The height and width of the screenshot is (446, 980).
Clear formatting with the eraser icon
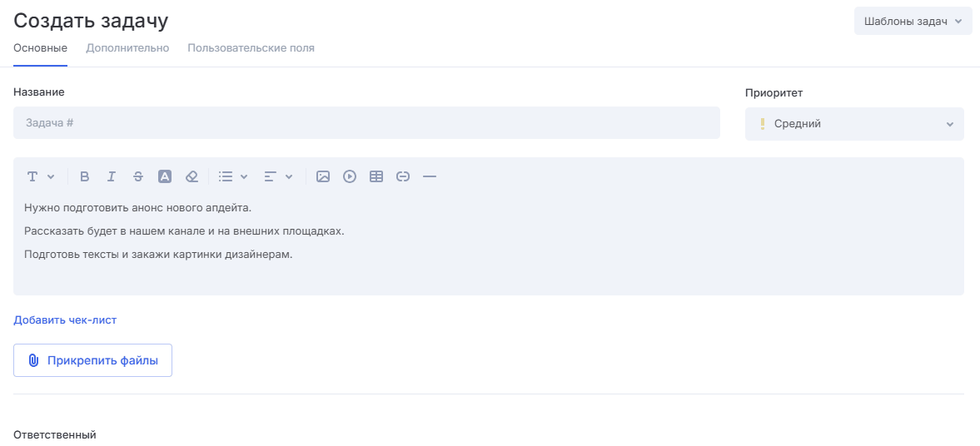tap(192, 176)
